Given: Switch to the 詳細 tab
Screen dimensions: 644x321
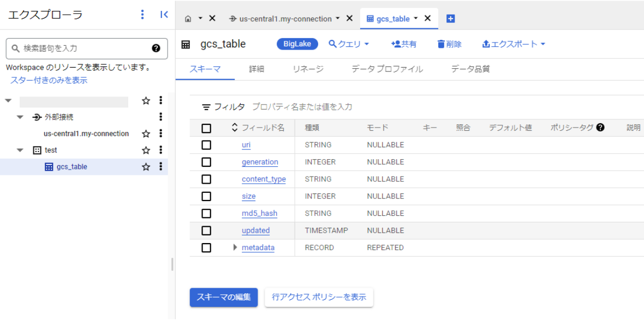Looking at the screenshot, I should click(257, 69).
